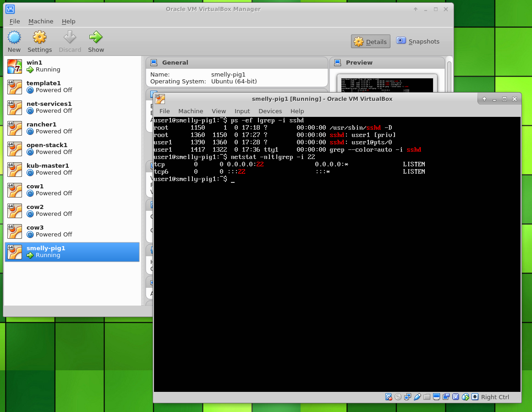This screenshot has width=532, height=412.
Task: Click the '/usr/sbin/sshd -D' process line
Action: pos(273,128)
